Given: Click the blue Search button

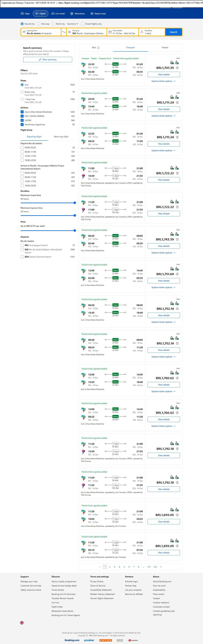Looking at the screenshot, I should [x=173, y=32].
